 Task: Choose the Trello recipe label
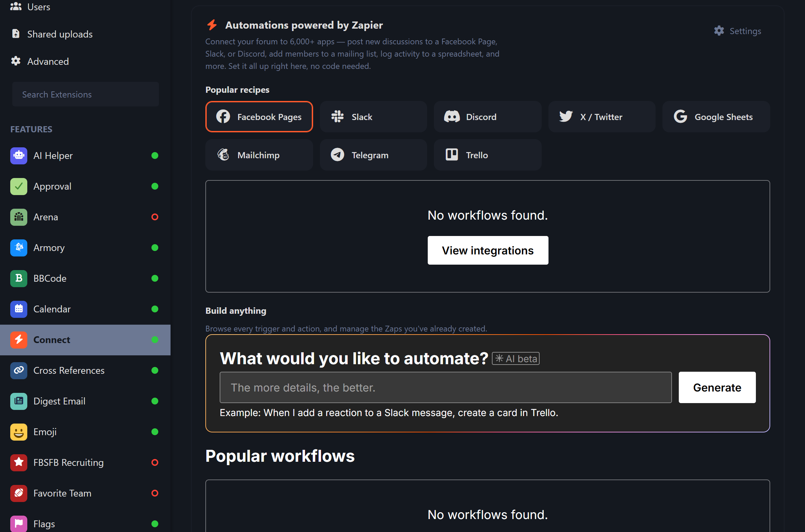[477, 155]
